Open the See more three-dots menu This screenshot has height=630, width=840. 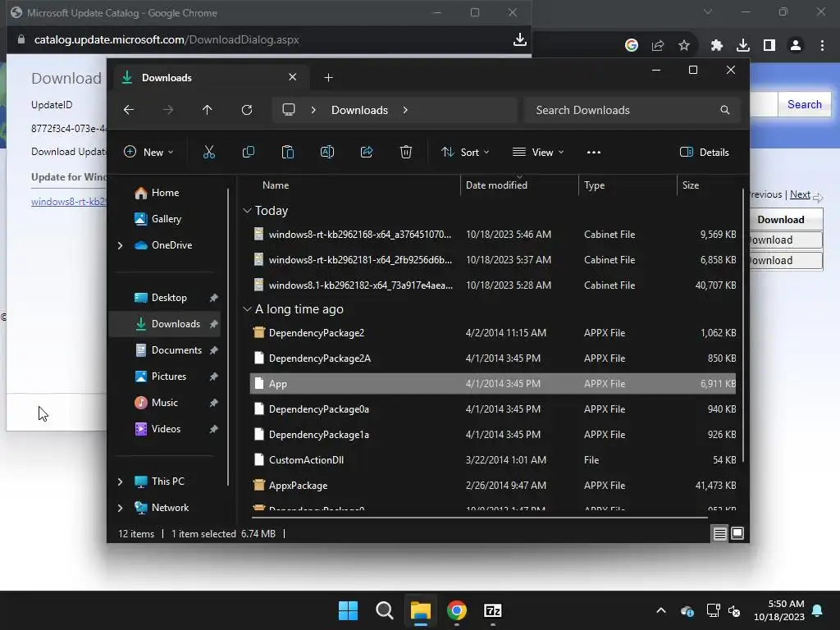[594, 152]
